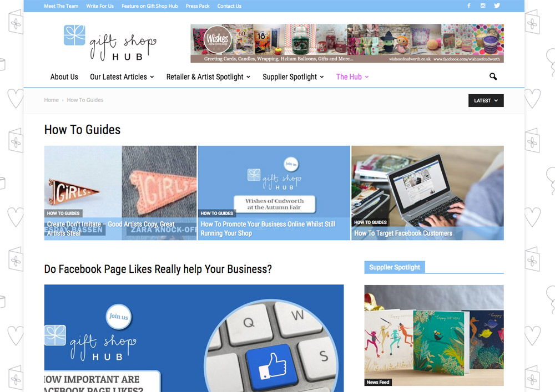
Task: Open Do Facebook Page Likes article title
Action: coord(158,269)
